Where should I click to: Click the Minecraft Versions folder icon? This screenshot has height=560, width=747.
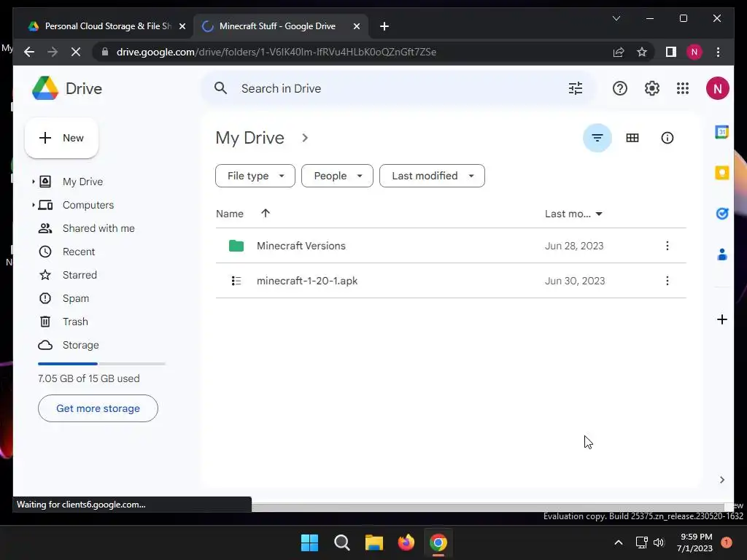click(x=236, y=246)
